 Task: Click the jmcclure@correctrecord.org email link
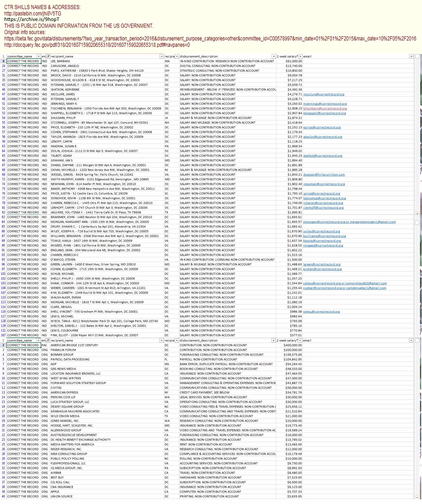(x=324, y=94)
